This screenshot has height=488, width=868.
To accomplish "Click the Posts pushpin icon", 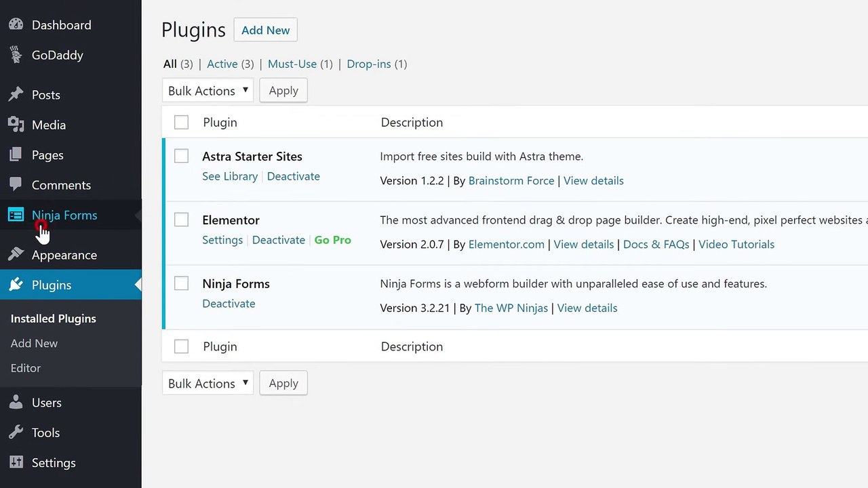I will click(x=16, y=95).
